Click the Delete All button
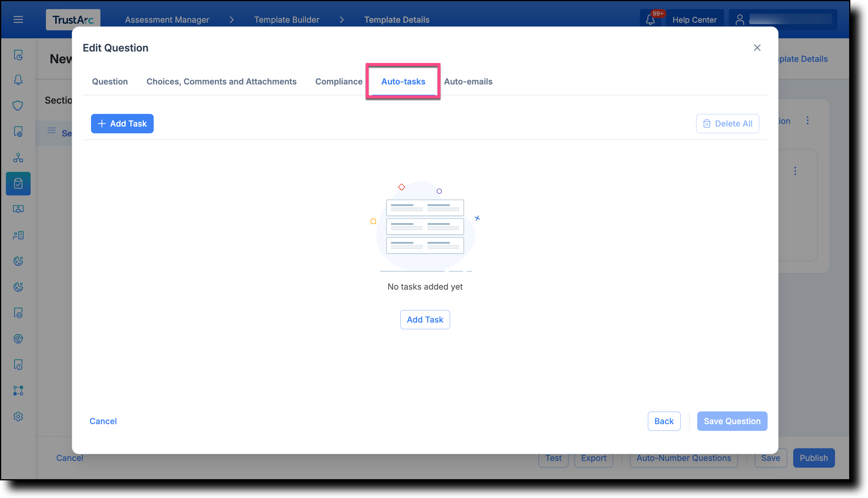Image resolution: width=868 pixels, height=498 pixels. [x=727, y=124]
